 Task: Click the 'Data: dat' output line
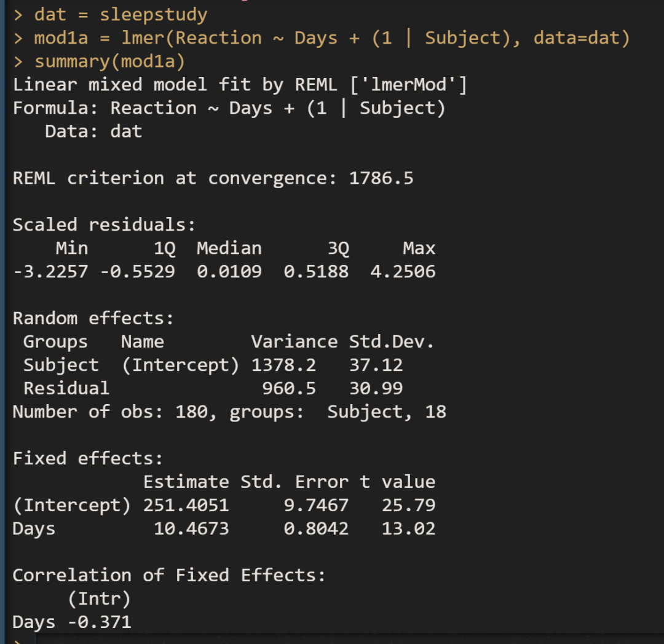click(x=93, y=131)
